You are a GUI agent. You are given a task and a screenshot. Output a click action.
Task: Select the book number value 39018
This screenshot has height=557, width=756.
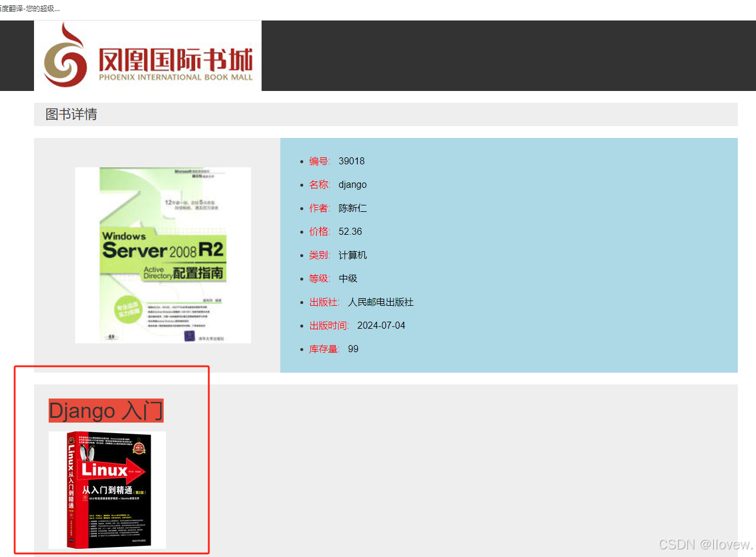(351, 161)
